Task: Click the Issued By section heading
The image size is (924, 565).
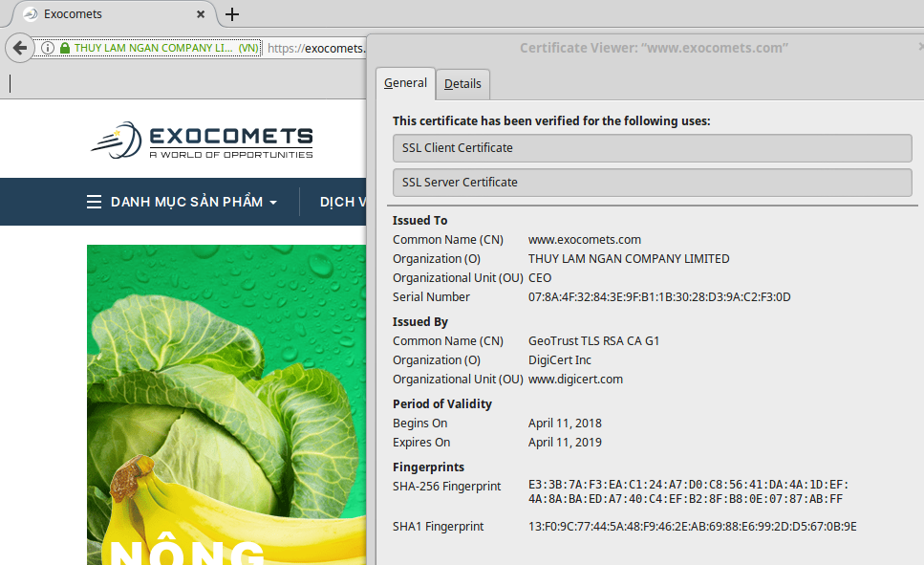Action: 420,322
